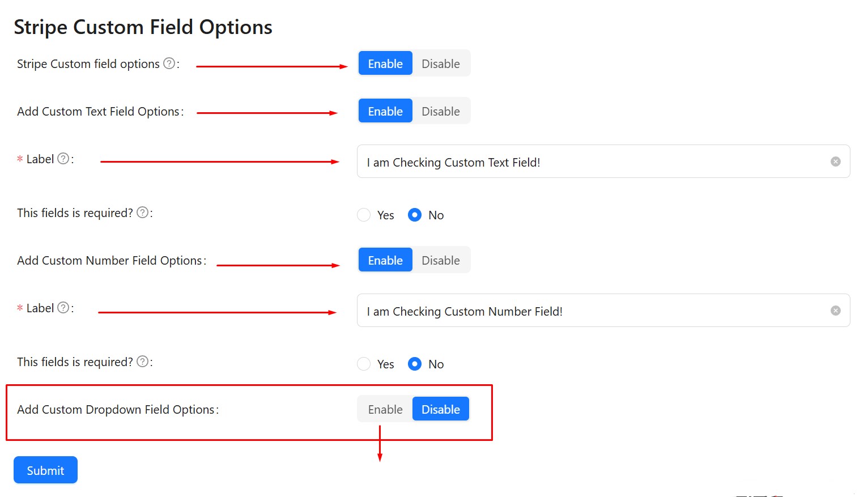Disable Add Custom Text Field Options
The height and width of the screenshot is (497, 868).
point(440,111)
